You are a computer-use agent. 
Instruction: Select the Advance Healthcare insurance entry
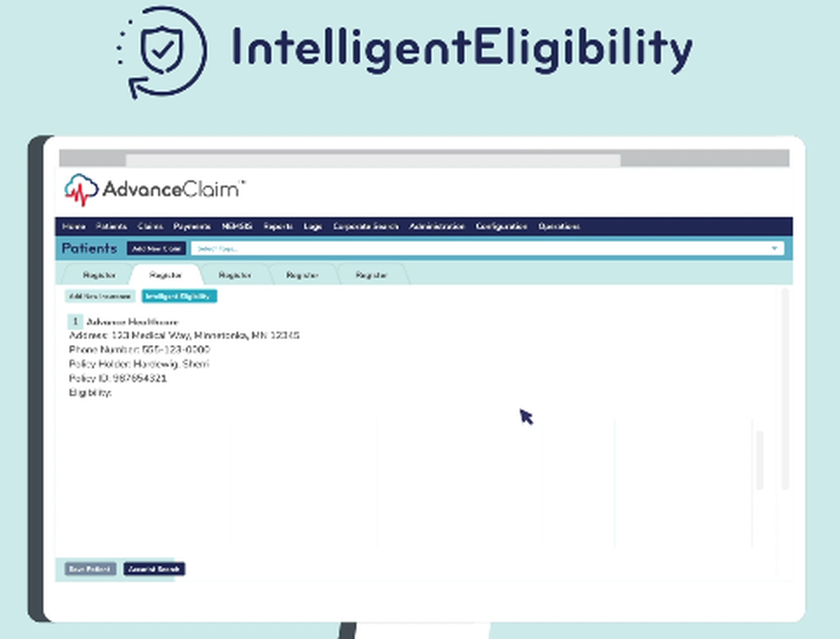(134, 322)
